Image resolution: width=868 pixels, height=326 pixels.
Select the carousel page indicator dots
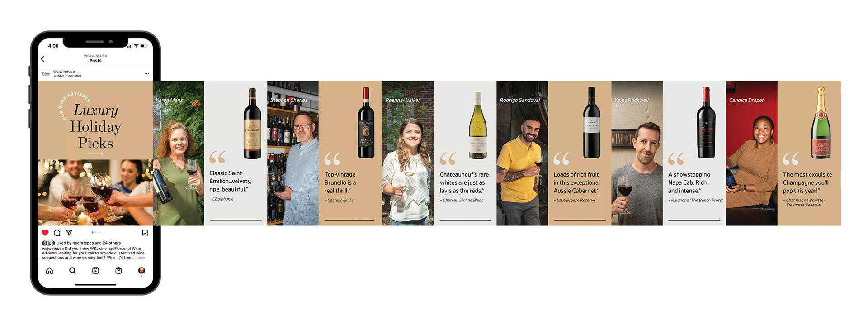[x=98, y=232]
